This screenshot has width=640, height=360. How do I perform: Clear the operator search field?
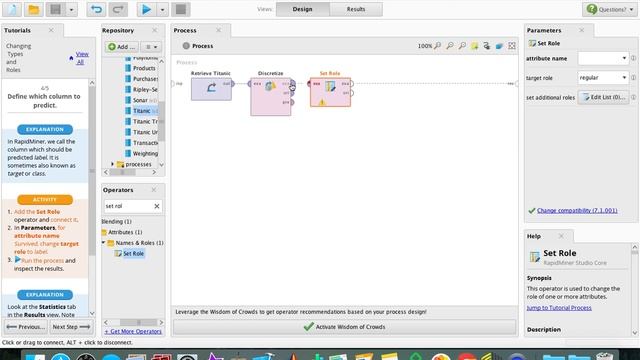(x=157, y=206)
